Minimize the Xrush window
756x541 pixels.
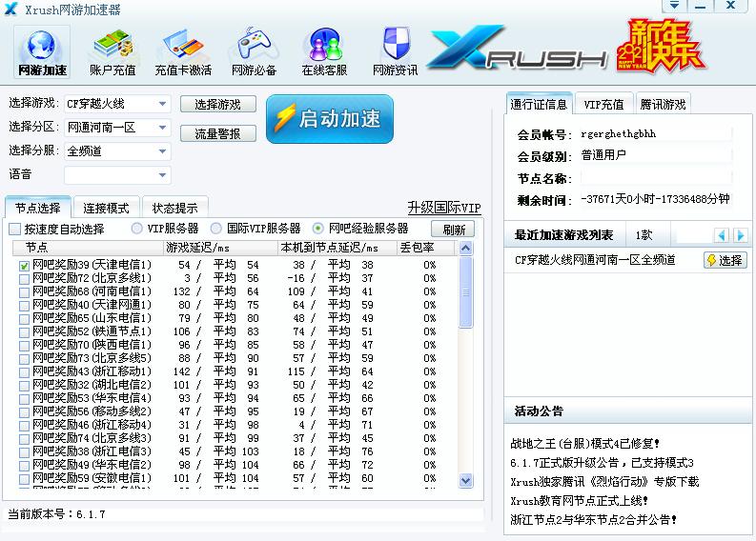tap(701, 6)
